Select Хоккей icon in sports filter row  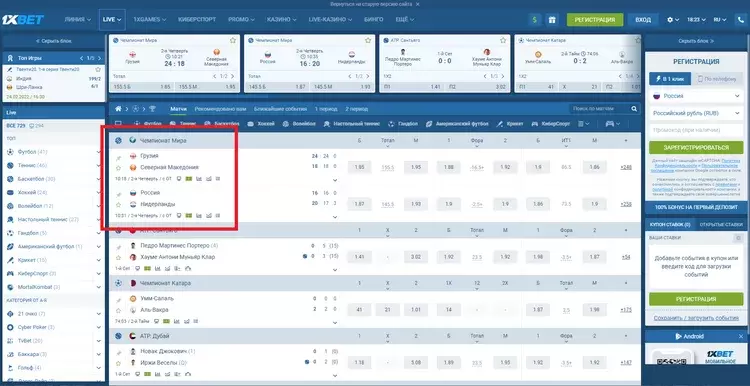pos(261,124)
